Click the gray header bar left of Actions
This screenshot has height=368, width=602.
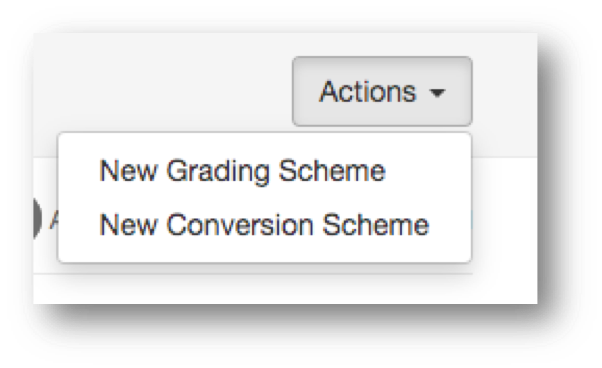pos(161,84)
